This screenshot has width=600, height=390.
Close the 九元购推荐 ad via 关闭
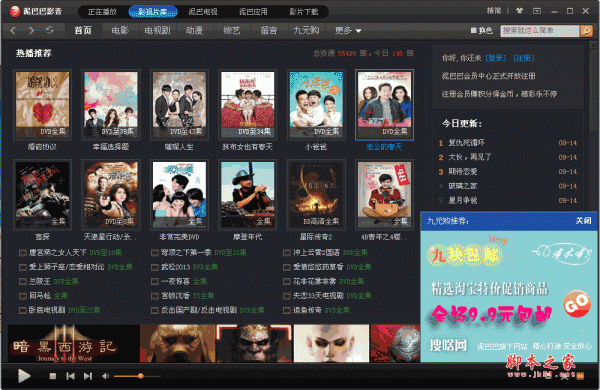pyautogui.click(x=584, y=221)
